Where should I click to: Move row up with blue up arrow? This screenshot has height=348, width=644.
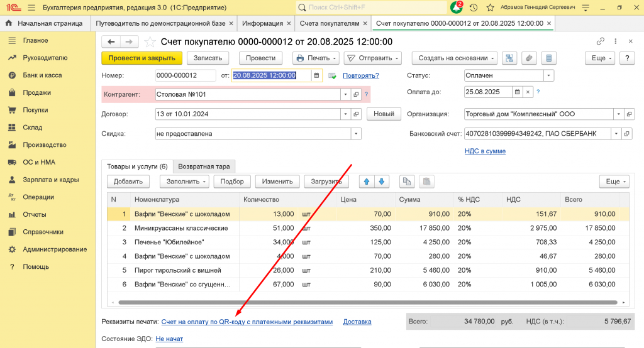click(x=367, y=182)
